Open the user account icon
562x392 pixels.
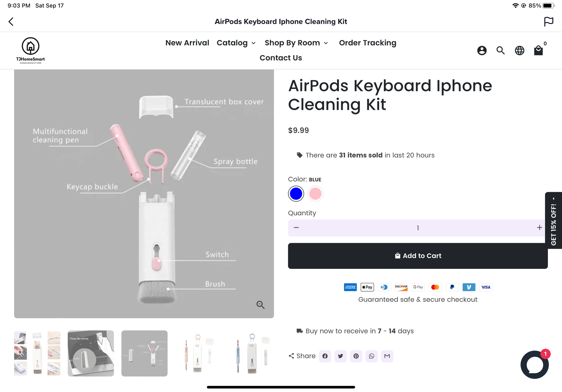pyautogui.click(x=482, y=50)
